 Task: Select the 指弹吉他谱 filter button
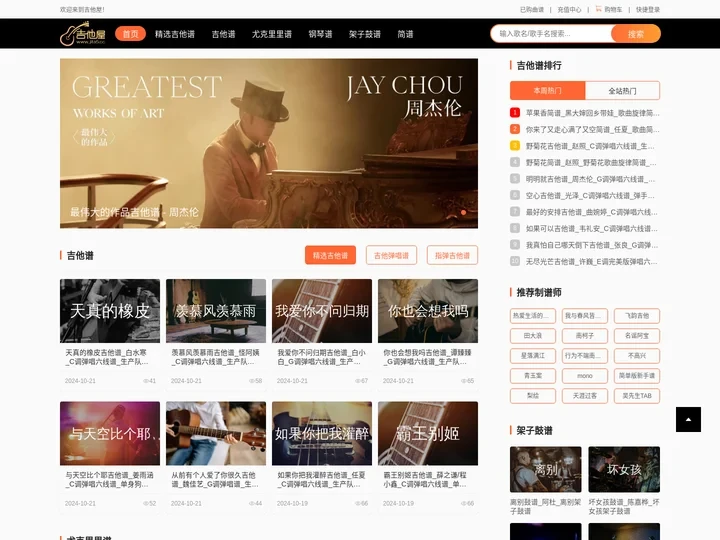452,255
